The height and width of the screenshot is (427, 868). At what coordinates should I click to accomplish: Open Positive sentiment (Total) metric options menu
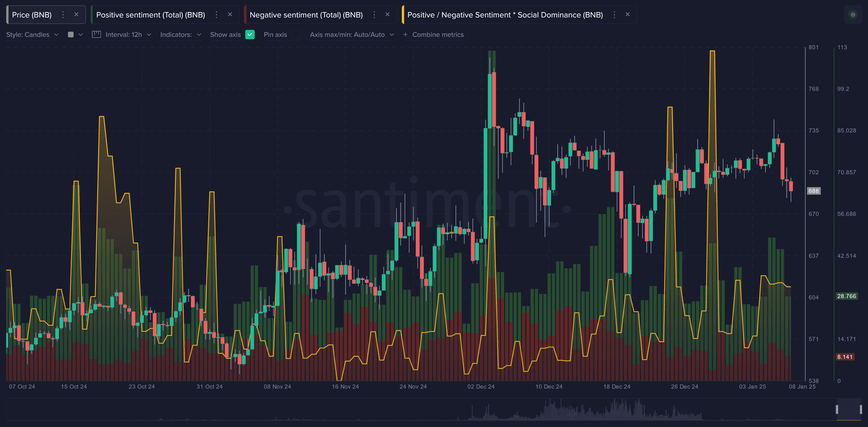point(216,15)
